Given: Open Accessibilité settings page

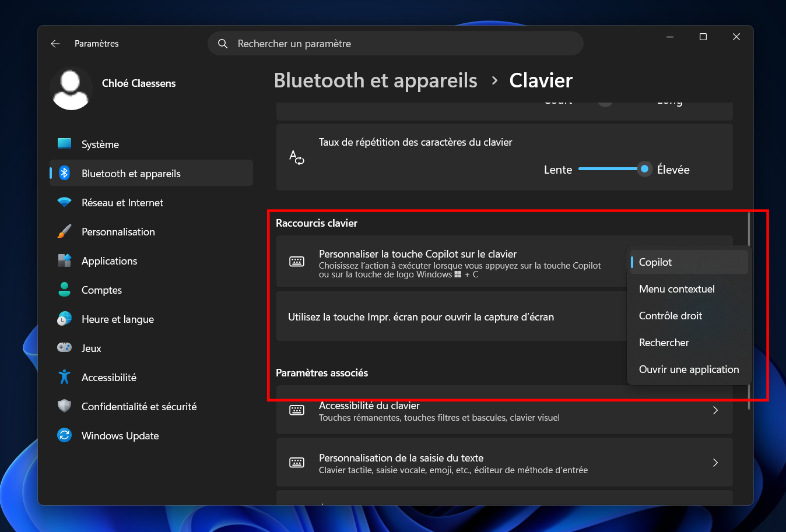Looking at the screenshot, I should pos(152,377).
